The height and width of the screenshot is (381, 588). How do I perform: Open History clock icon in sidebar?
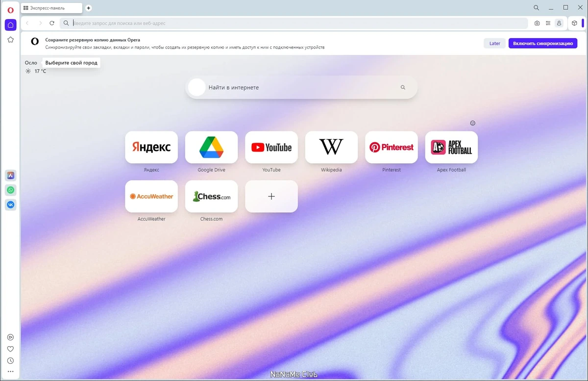click(x=10, y=361)
